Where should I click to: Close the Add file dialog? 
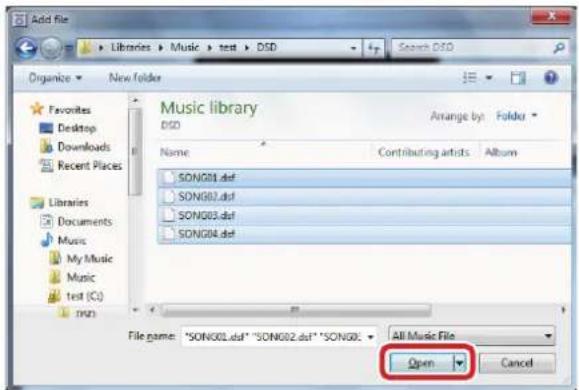tap(551, 16)
